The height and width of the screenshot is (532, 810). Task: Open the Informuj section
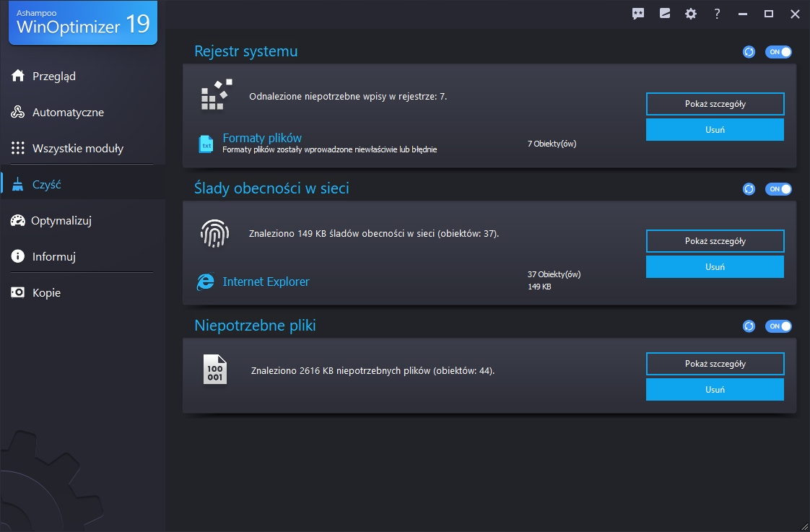(x=82, y=257)
